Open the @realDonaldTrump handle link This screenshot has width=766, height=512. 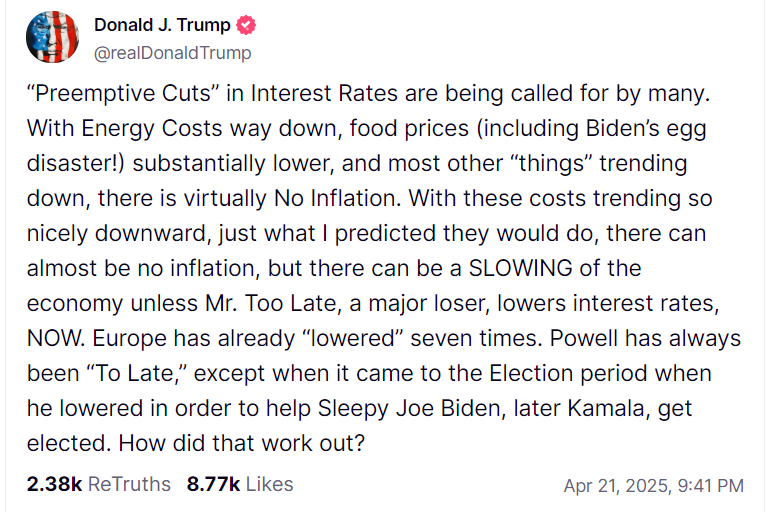[x=173, y=53]
